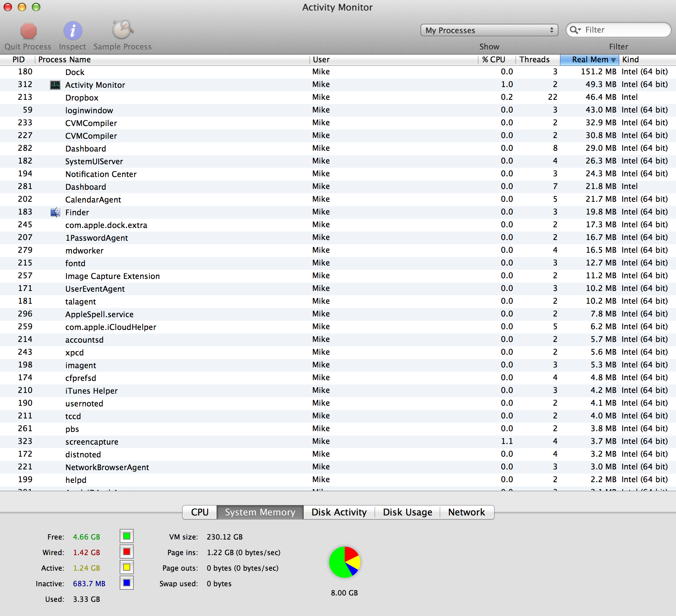Select the pbs process row
The width and height of the screenshot is (676, 616).
[338, 429]
